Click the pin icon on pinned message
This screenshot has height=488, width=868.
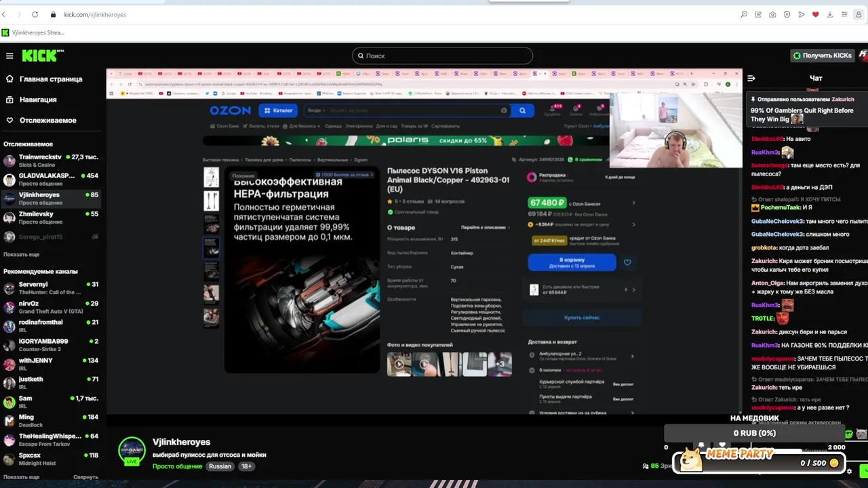(753, 99)
